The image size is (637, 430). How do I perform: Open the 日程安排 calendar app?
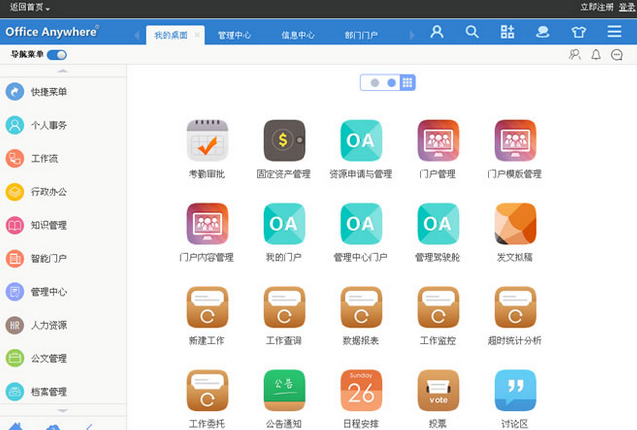pyautogui.click(x=361, y=390)
